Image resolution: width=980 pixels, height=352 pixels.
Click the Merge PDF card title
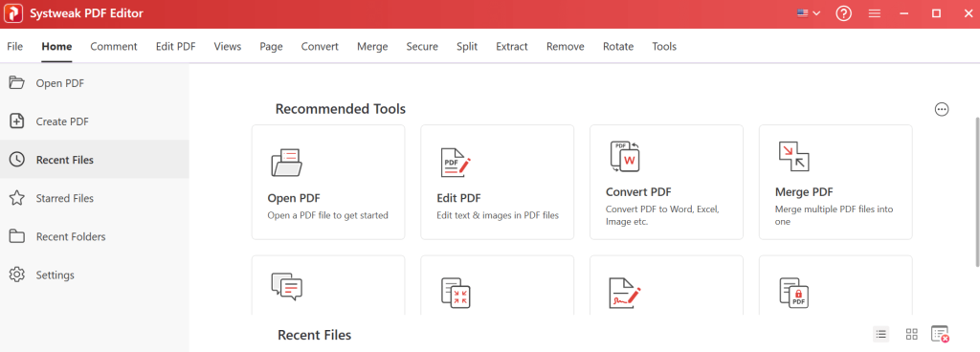tap(804, 192)
